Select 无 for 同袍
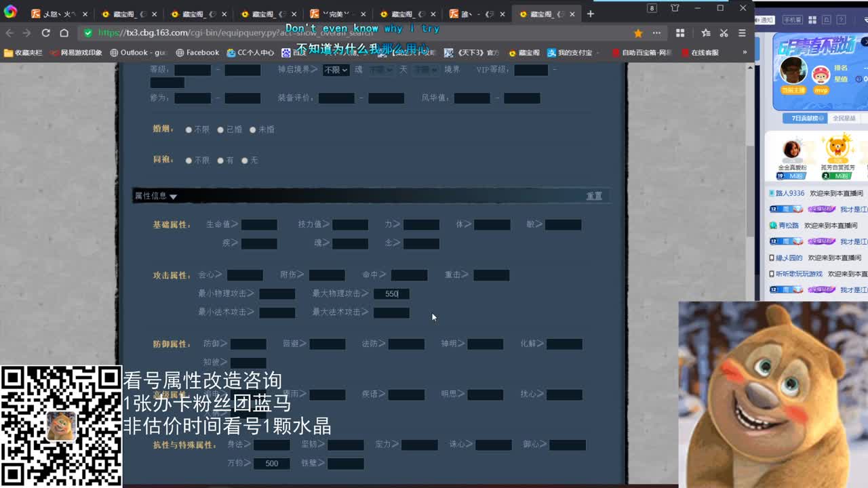Viewport: 868px width, 488px height. pos(245,161)
